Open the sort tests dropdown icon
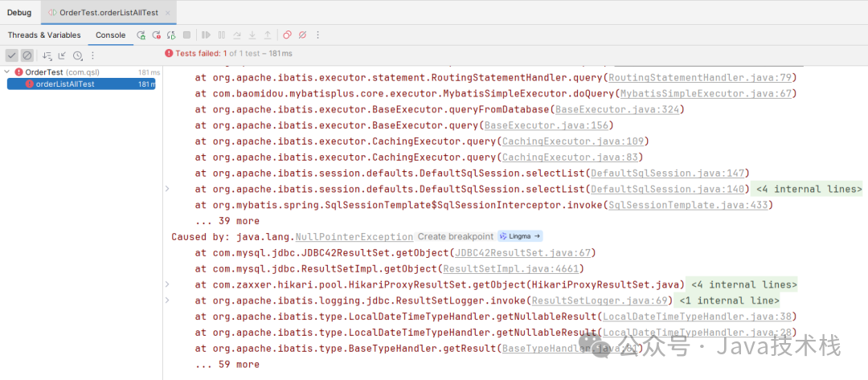The width and height of the screenshot is (868, 380). click(x=47, y=55)
